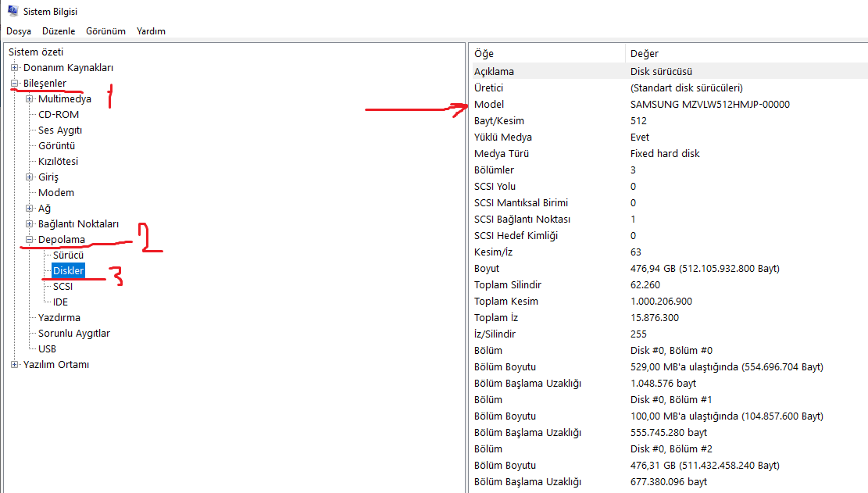Expand the Giriş node
Screen dimensions: 868x493
[x=30, y=177]
